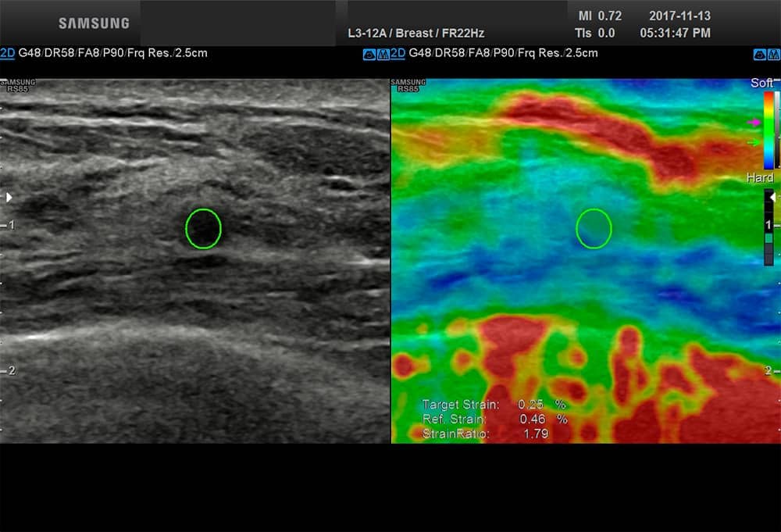The image size is (781, 532).
Task: Click the Soft-Hard elasticity color bar
Action: [x=769, y=130]
